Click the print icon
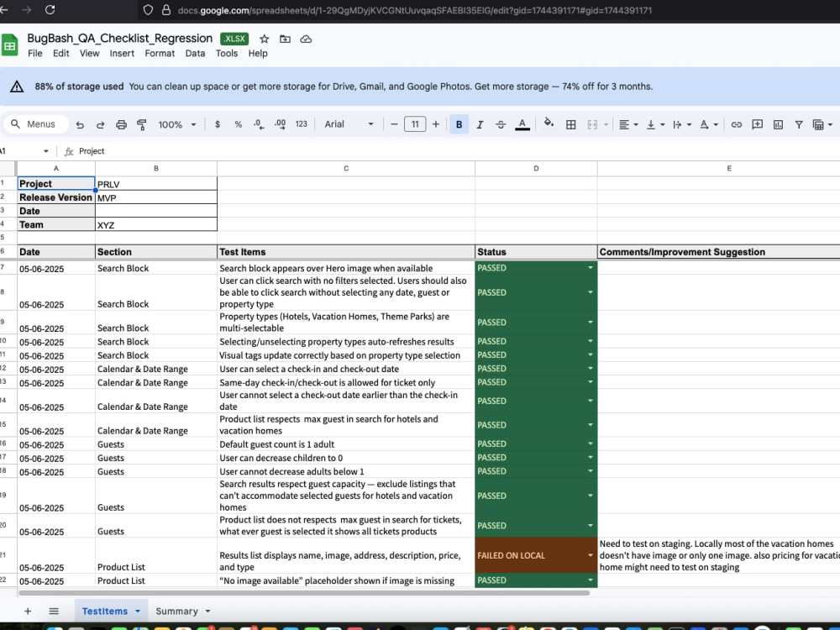The height and width of the screenshot is (630, 840). tap(122, 124)
